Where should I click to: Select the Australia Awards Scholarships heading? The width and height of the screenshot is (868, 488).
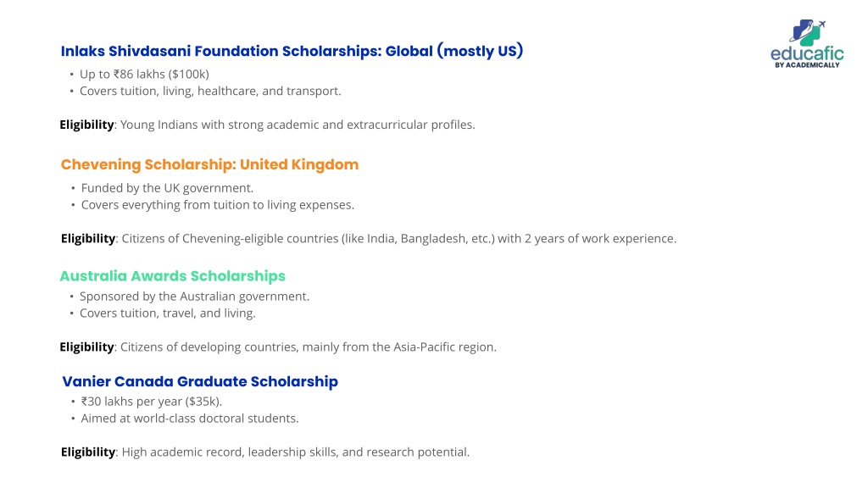tap(173, 276)
